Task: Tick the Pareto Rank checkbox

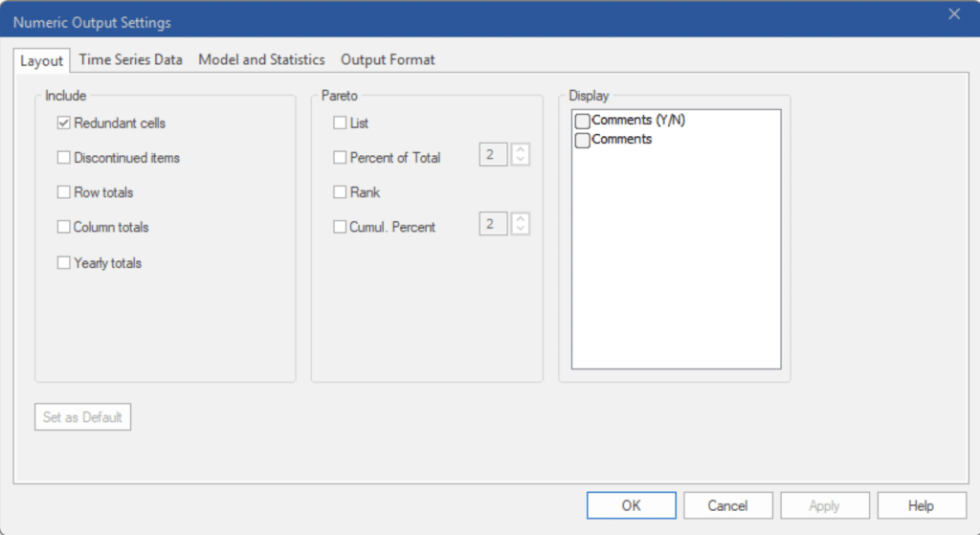Action: (x=340, y=192)
